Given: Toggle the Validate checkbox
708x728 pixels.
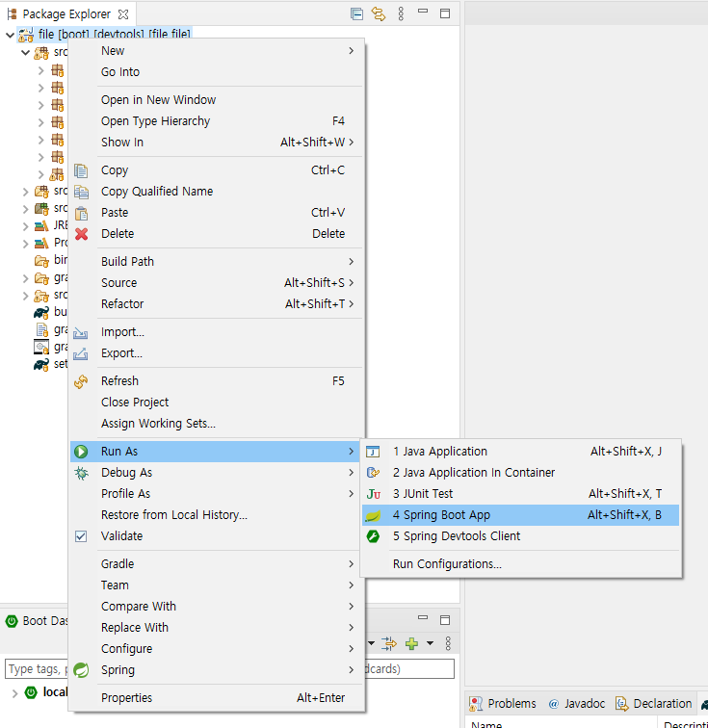Looking at the screenshot, I should (x=81, y=536).
